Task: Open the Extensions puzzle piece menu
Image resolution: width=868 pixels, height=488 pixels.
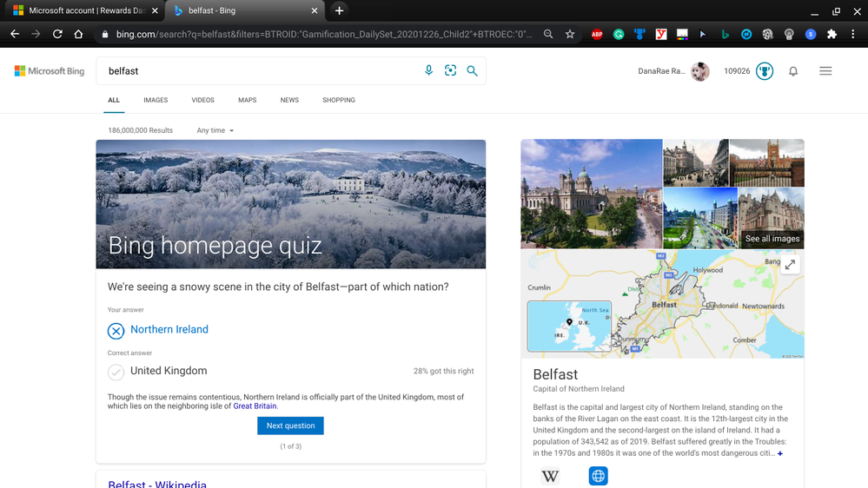Action: [x=832, y=35]
